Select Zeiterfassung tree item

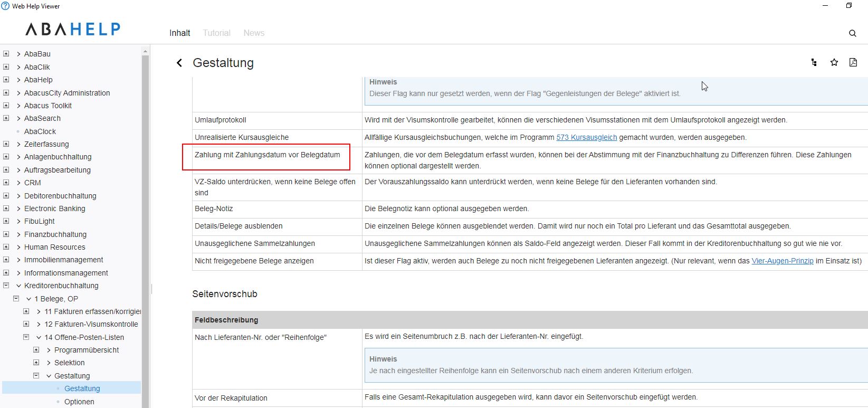click(46, 144)
